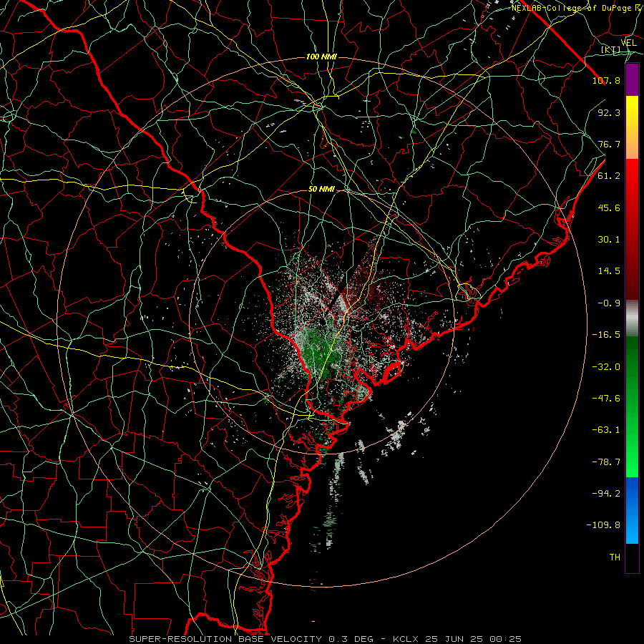The image size is (644, 644).
Task: Select the 14.5 velocity scale value
Action: tap(609, 271)
